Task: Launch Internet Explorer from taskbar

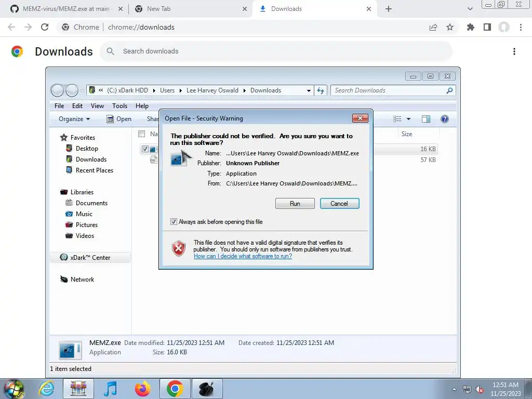Action: (46, 389)
